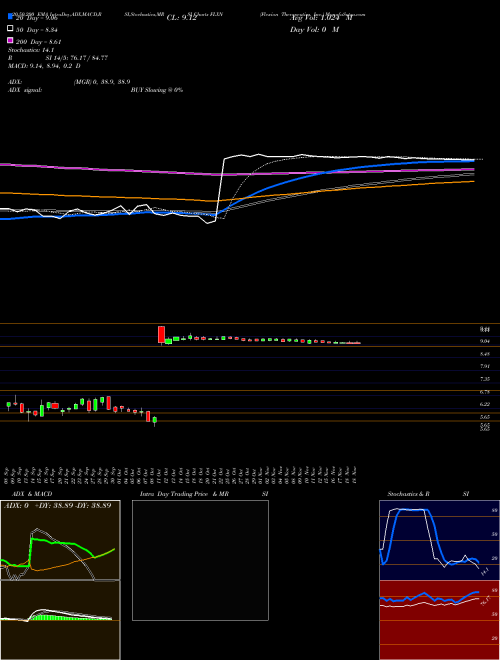Click the 'ADX: 0 +DY: 38.89 -DY: 38.89' header
This screenshot has width=500, height=660.
57,506
